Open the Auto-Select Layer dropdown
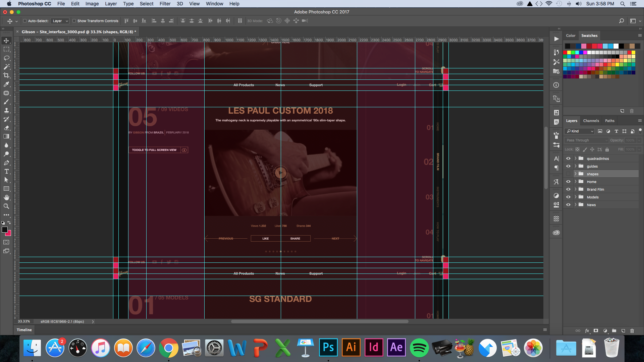 click(x=60, y=21)
